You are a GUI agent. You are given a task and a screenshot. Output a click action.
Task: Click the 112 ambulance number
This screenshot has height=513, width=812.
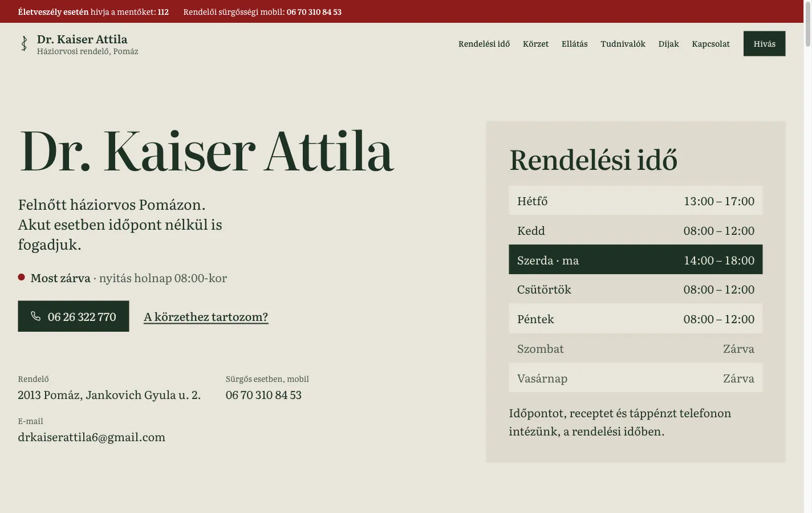click(x=163, y=12)
